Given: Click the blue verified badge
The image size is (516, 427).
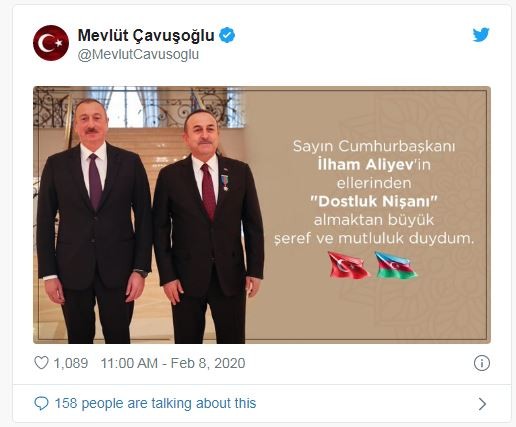Looking at the screenshot, I should click(x=227, y=35).
